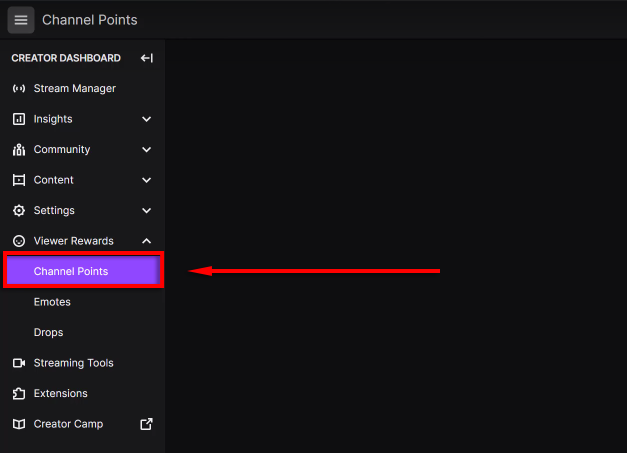The image size is (627, 453).
Task: Expand the Content section chevron
Action: pyautogui.click(x=146, y=180)
